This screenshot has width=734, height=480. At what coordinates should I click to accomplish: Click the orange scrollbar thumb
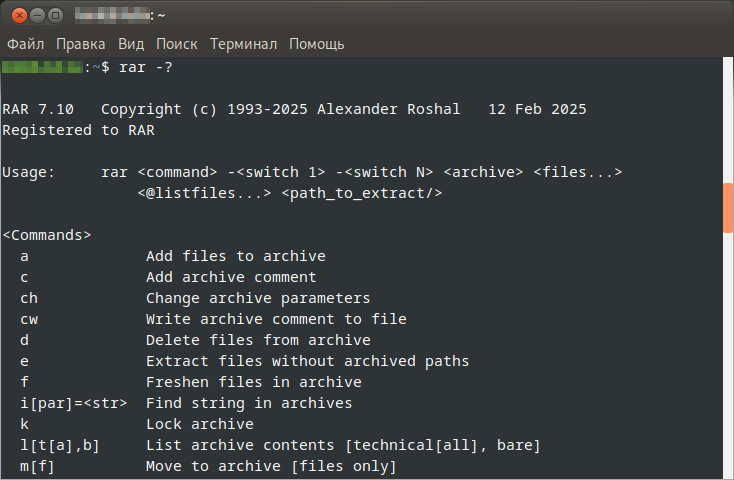pyautogui.click(x=727, y=208)
